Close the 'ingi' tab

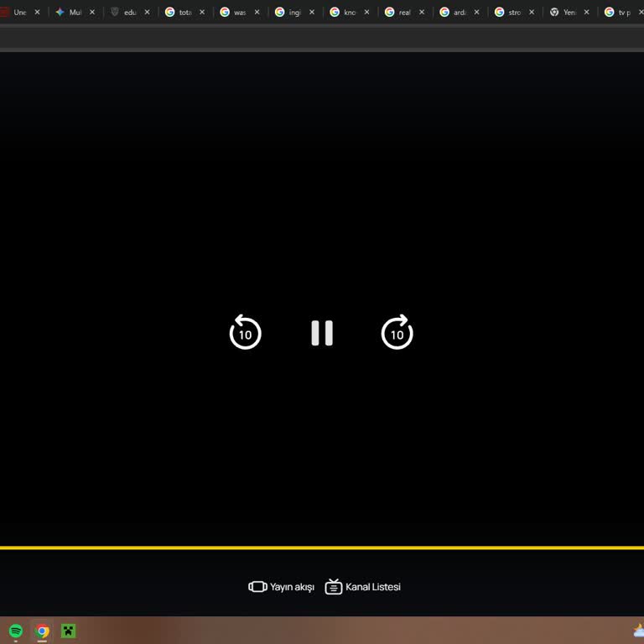pos(312,13)
